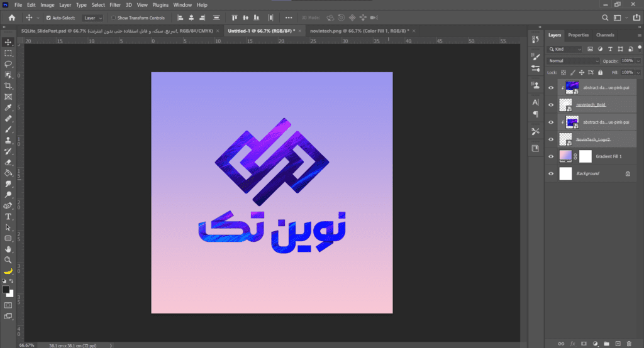Screen dimensions: 644x348
Task: Select the Horizontal Type tool
Action: pos(8,216)
